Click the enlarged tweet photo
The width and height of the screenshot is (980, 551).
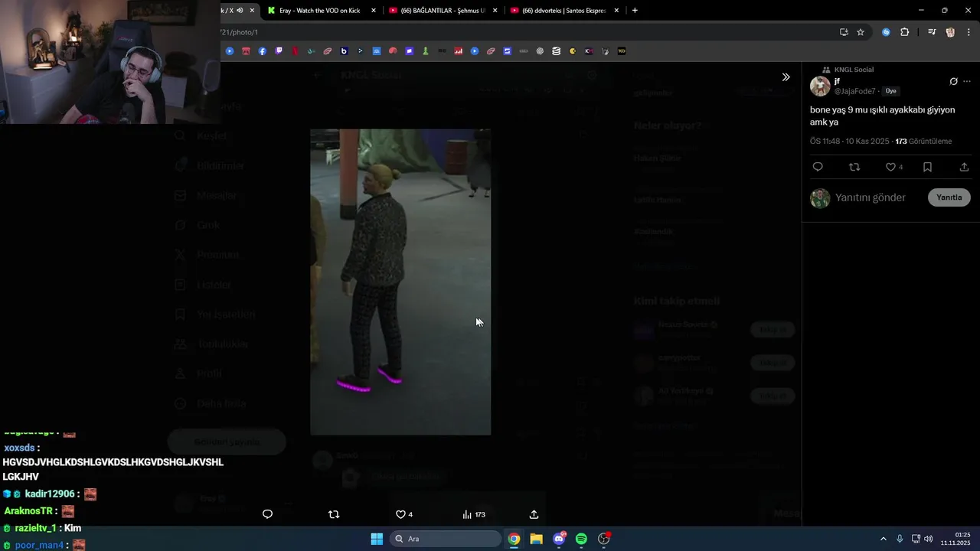400,282
